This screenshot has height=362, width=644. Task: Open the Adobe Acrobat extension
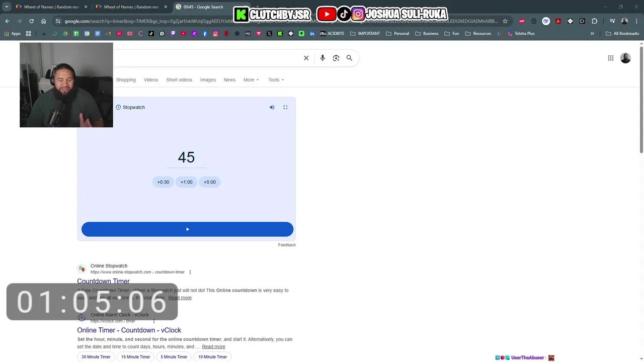pos(558,21)
